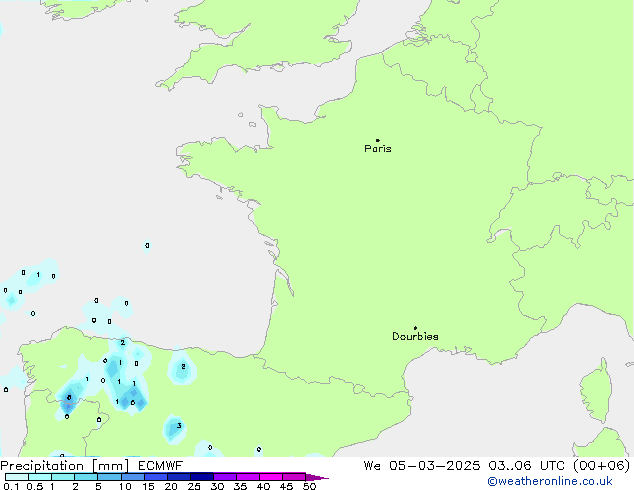The image size is (634, 490).
Task: Pick the 40–45 mm magenta legend swatch
Action: pos(271,477)
